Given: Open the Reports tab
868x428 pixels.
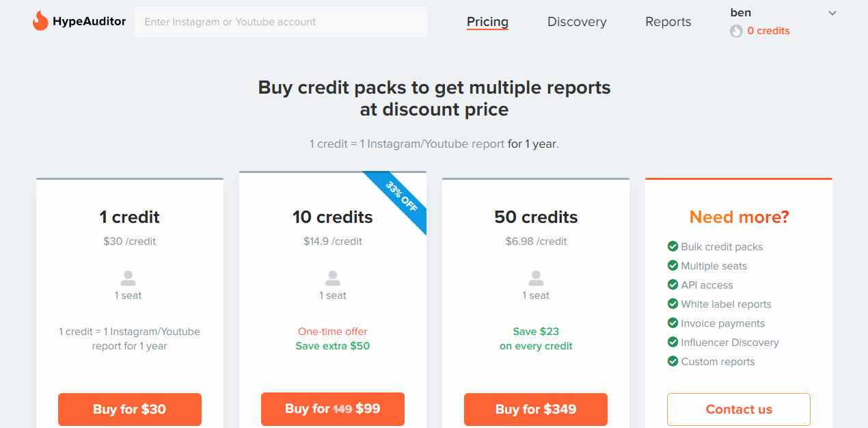Looking at the screenshot, I should 668,22.
